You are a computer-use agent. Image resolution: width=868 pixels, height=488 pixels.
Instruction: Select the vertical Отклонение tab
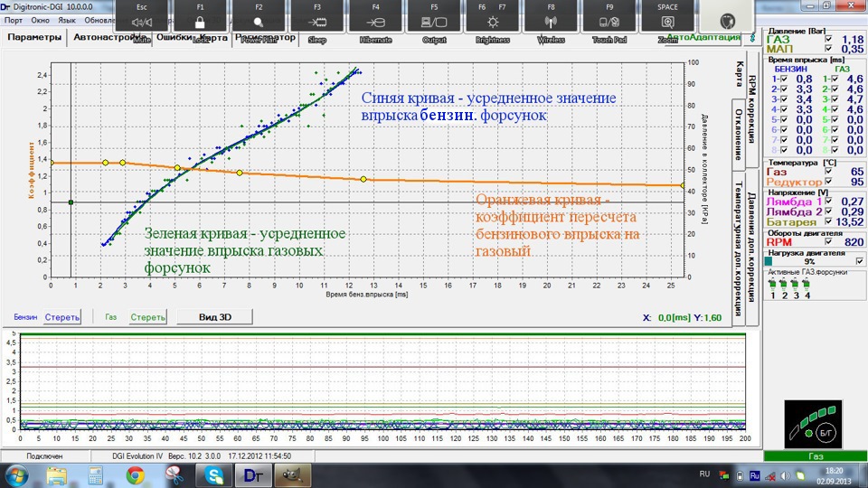[x=739, y=134]
